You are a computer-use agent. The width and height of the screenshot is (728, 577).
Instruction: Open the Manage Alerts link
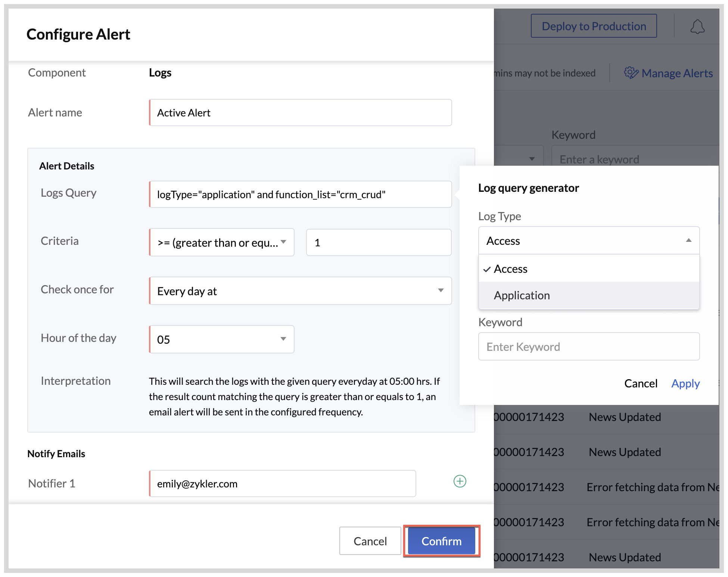677,73
